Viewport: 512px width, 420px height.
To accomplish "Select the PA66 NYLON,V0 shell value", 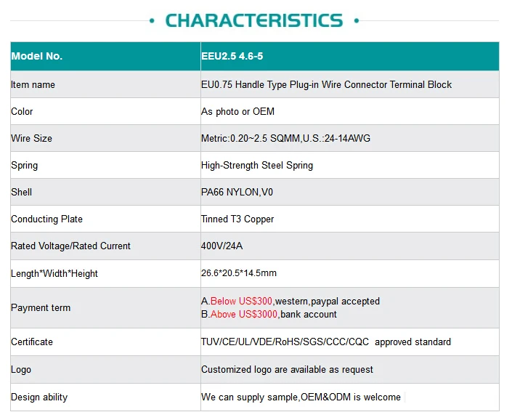I will click(x=237, y=192).
